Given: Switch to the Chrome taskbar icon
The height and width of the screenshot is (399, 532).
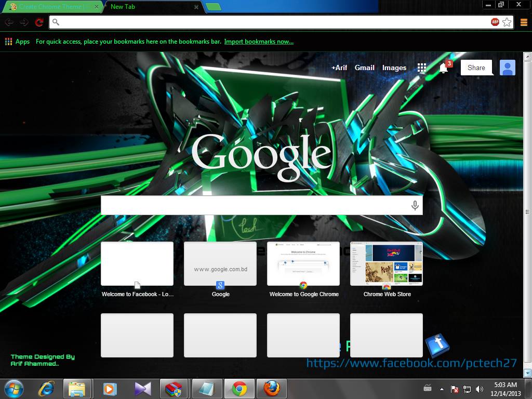Looking at the screenshot, I should (x=239, y=389).
